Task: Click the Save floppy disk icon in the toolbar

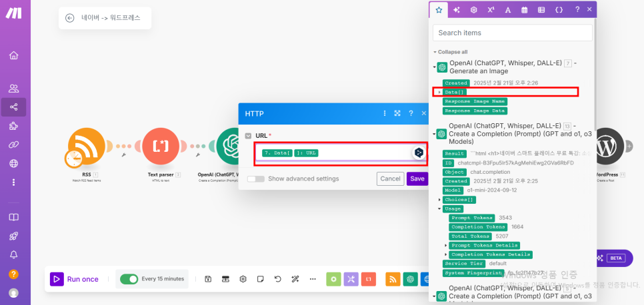Action: 208,279
